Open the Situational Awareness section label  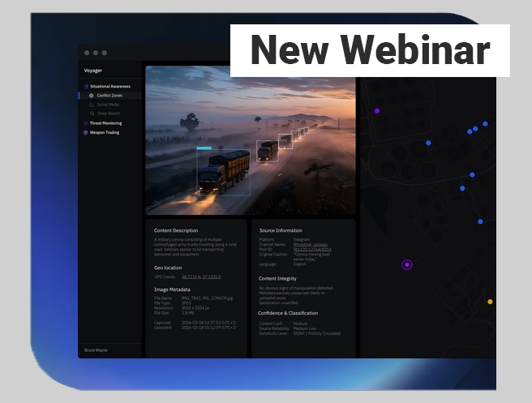(110, 87)
